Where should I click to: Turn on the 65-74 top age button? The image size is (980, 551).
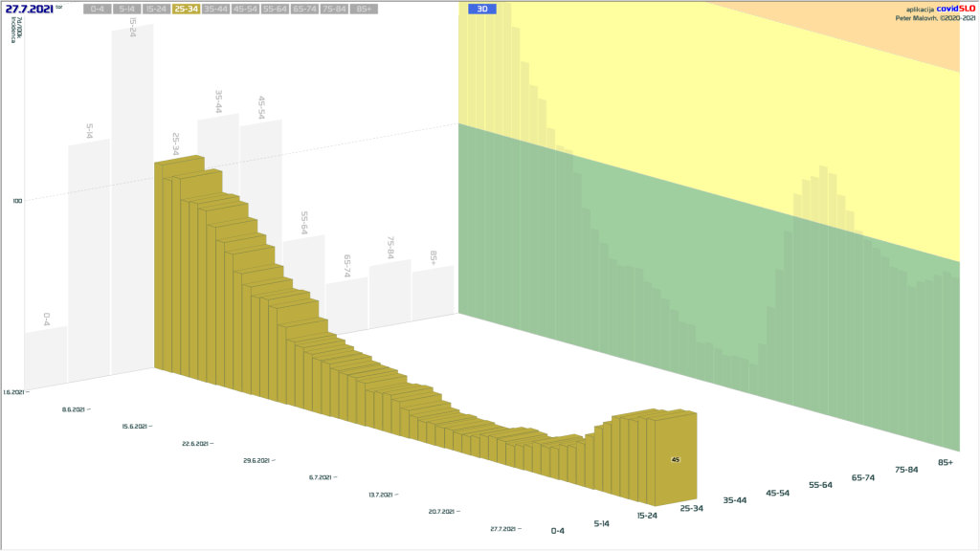305,9
